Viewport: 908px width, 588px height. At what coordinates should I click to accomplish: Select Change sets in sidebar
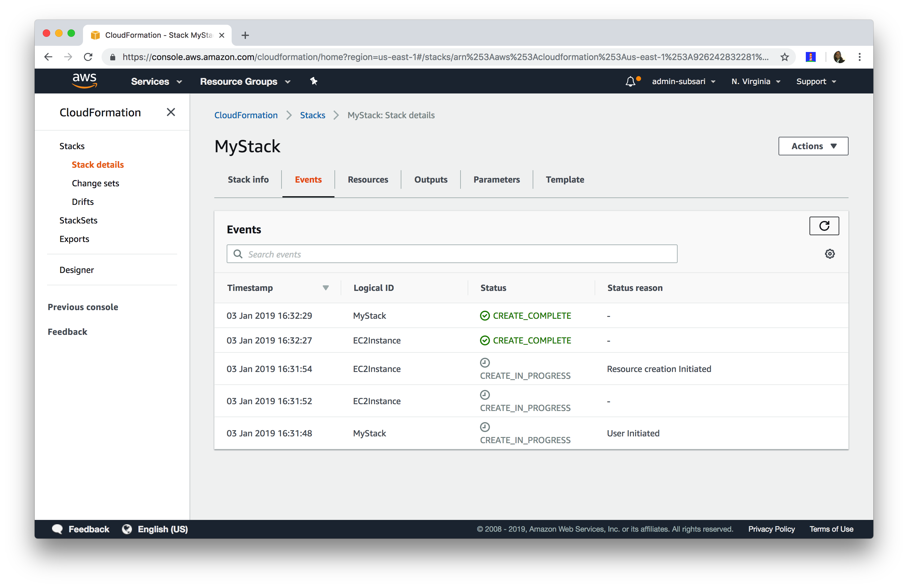coord(95,184)
